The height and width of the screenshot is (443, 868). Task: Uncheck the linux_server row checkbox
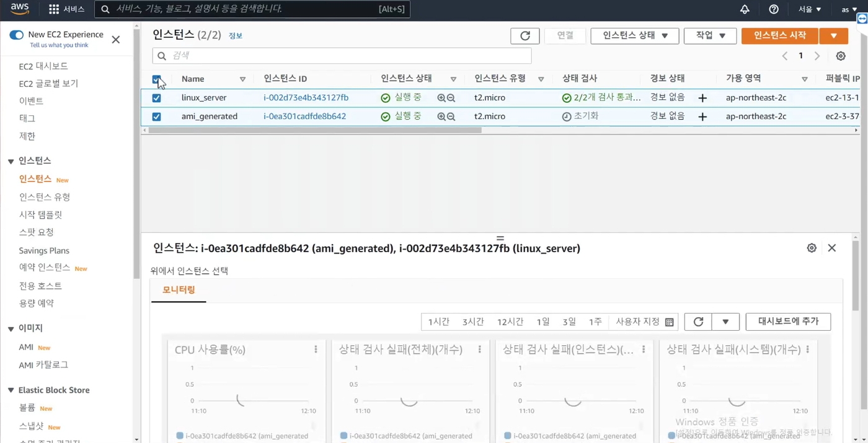[x=156, y=98]
